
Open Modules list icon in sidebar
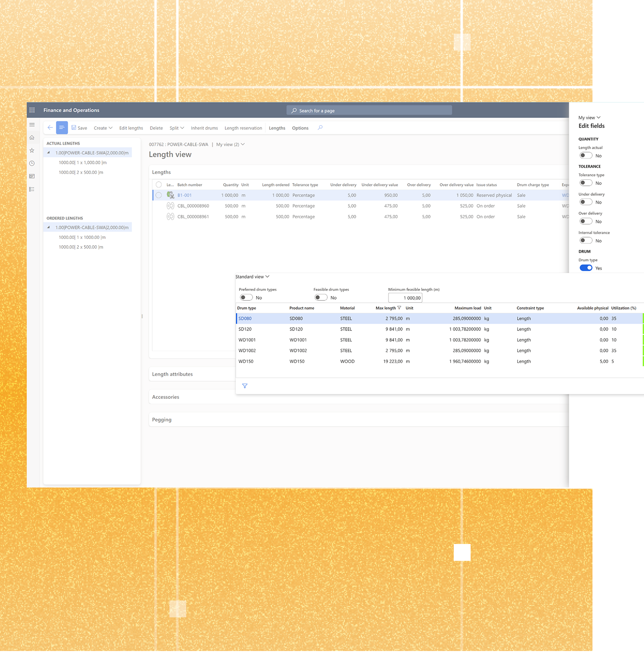(32, 189)
